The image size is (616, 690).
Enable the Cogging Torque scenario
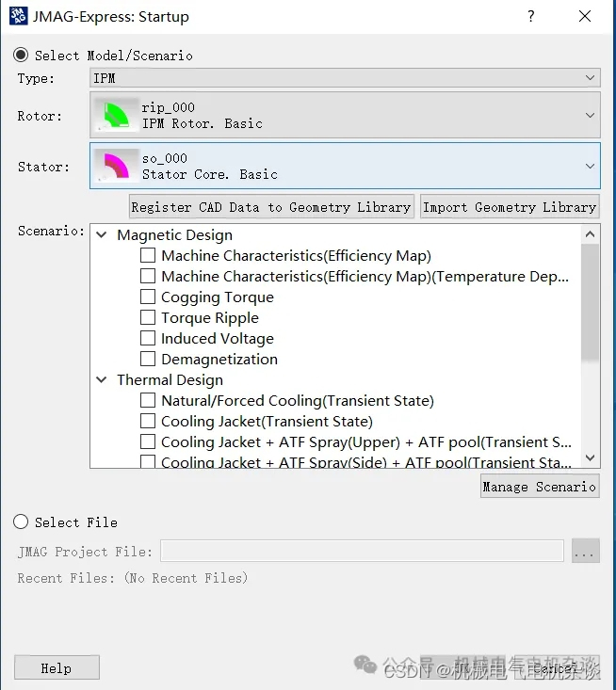(x=148, y=297)
